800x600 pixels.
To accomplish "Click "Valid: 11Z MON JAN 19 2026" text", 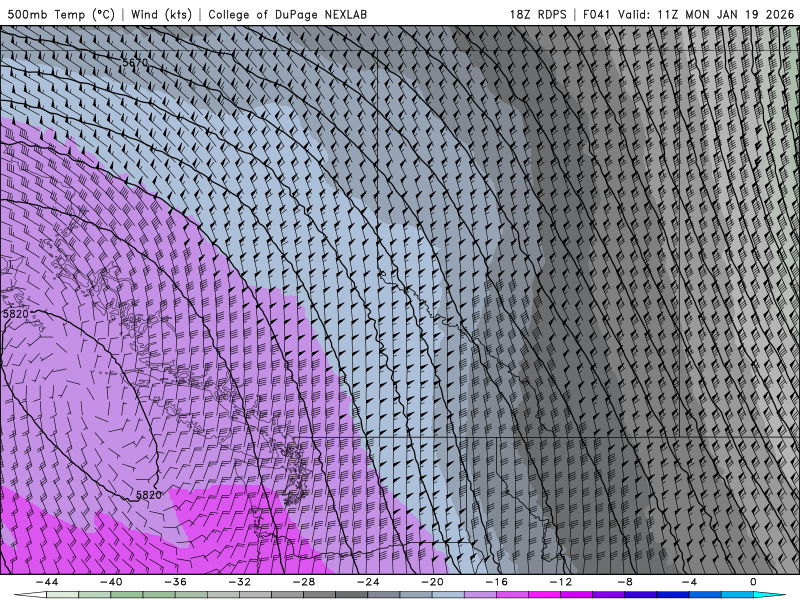I will [706, 14].
